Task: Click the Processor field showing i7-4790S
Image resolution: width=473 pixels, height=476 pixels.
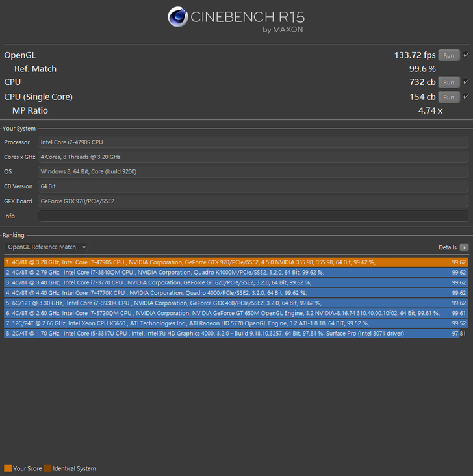Action: 253,142
